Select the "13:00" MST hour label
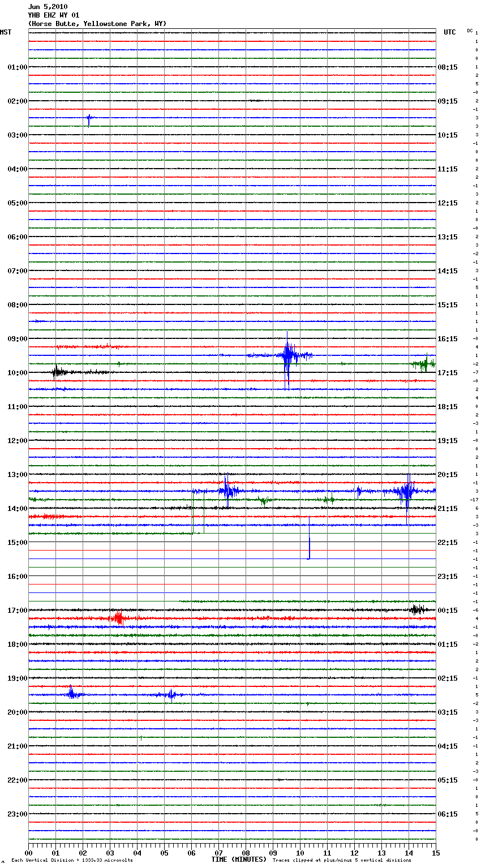 coord(17,474)
